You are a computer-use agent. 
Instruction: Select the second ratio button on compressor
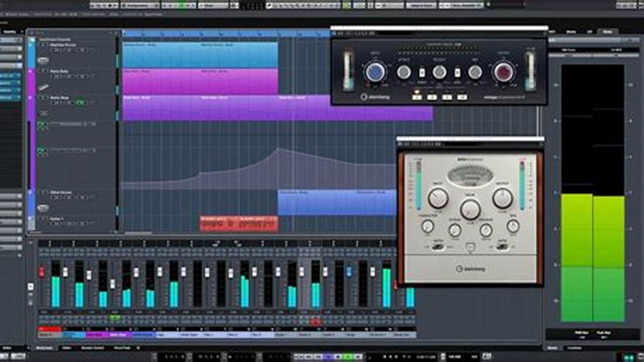(x=432, y=97)
